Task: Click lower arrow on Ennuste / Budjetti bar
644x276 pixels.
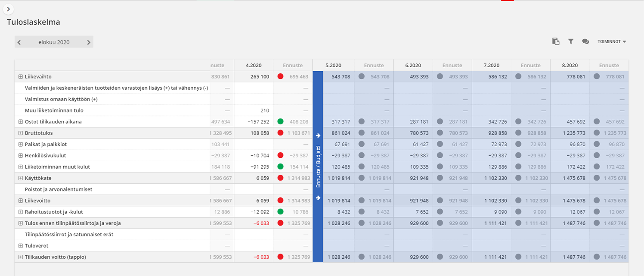Action: coord(318,198)
